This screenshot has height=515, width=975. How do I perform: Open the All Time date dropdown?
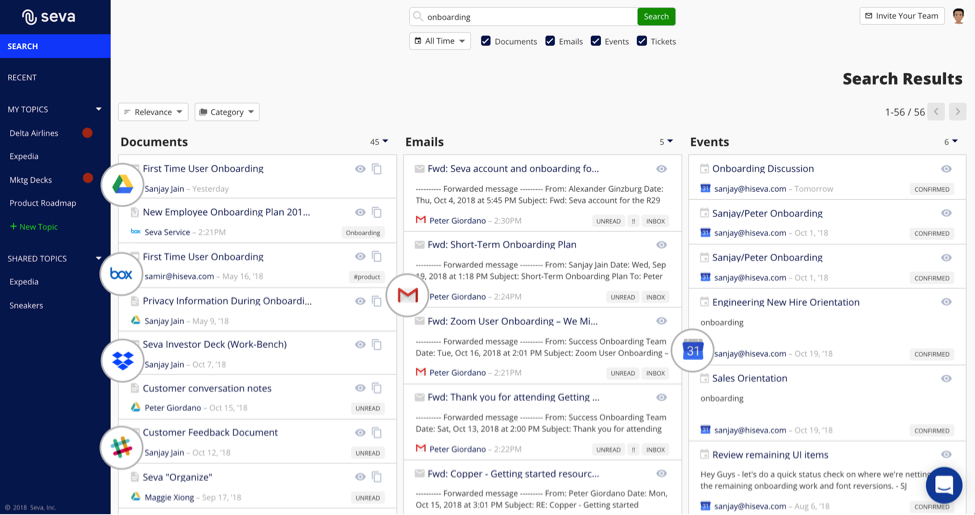(440, 41)
